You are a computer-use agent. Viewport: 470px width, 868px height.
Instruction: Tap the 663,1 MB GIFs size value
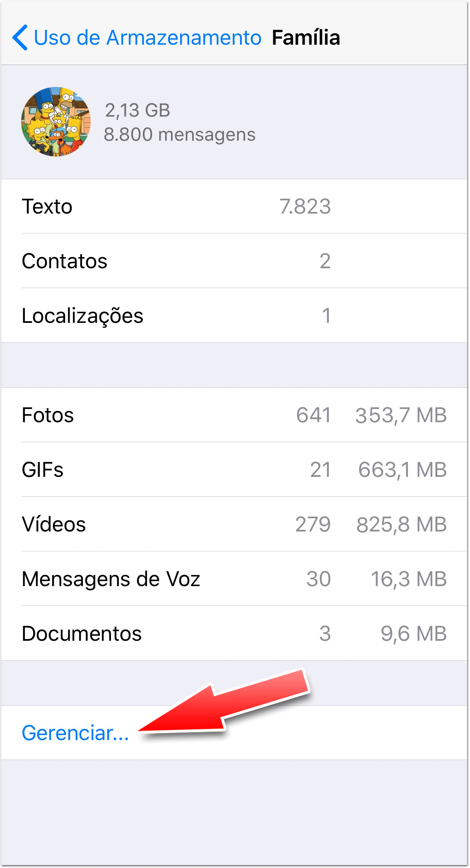pos(402,470)
